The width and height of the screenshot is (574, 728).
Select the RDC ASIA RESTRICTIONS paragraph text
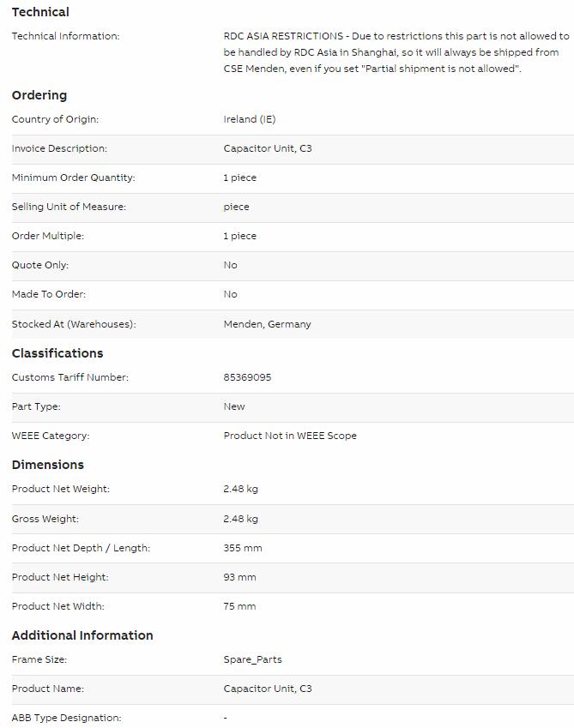pyautogui.click(x=396, y=52)
